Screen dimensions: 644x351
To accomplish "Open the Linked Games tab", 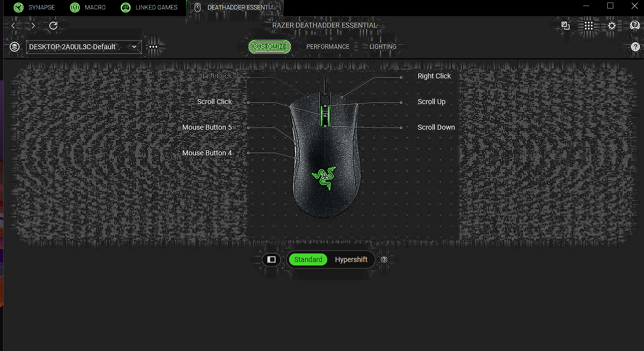I will pyautogui.click(x=149, y=8).
